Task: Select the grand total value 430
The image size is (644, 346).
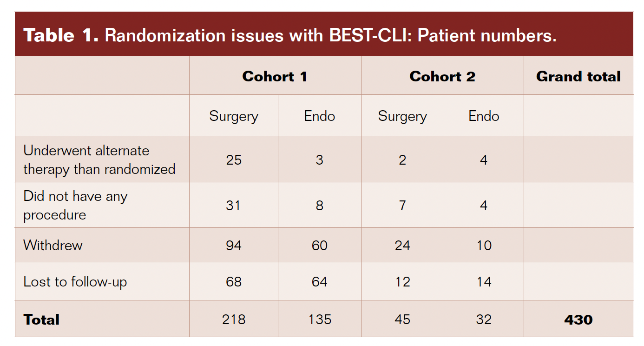Action: [x=578, y=319]
